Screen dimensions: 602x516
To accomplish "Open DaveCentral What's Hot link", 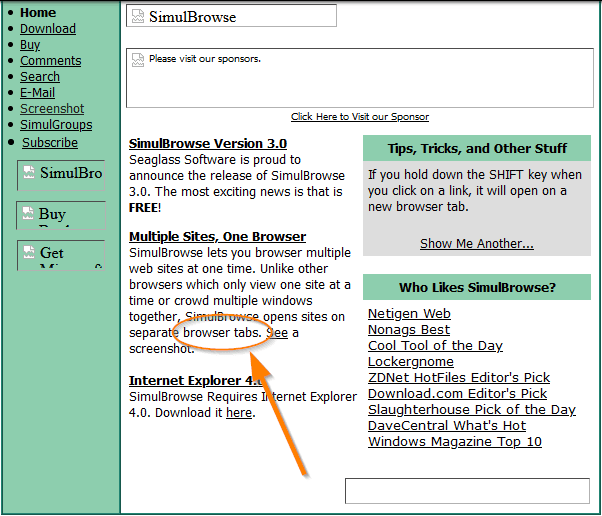I will 447,426.
